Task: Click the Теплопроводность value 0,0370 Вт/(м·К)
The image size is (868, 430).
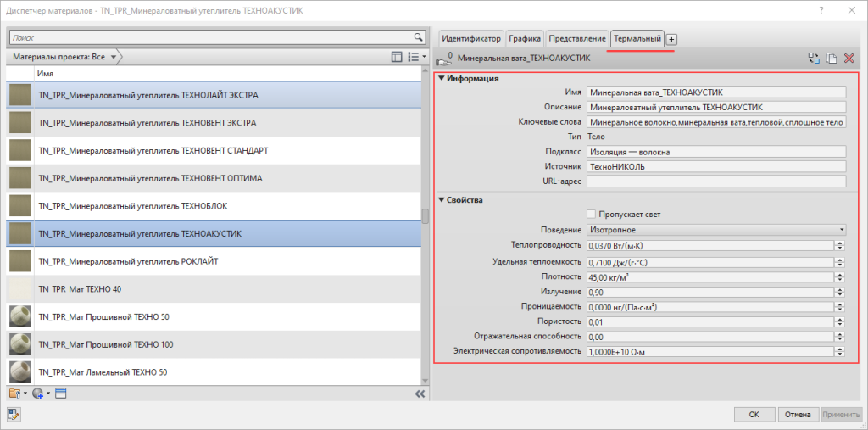Action: [711, 245]
